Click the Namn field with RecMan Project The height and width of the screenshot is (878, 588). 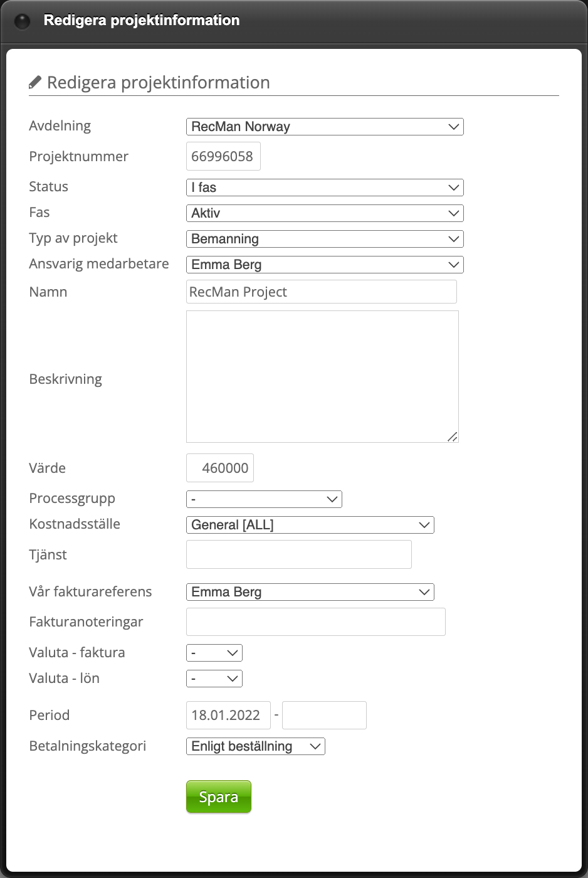click(321, 292)
